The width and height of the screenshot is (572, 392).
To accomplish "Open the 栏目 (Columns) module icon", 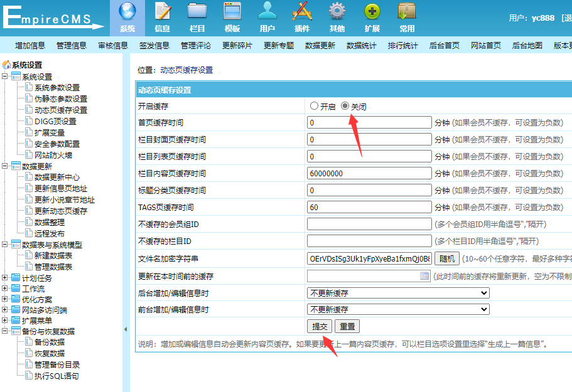I will (197, 17).
